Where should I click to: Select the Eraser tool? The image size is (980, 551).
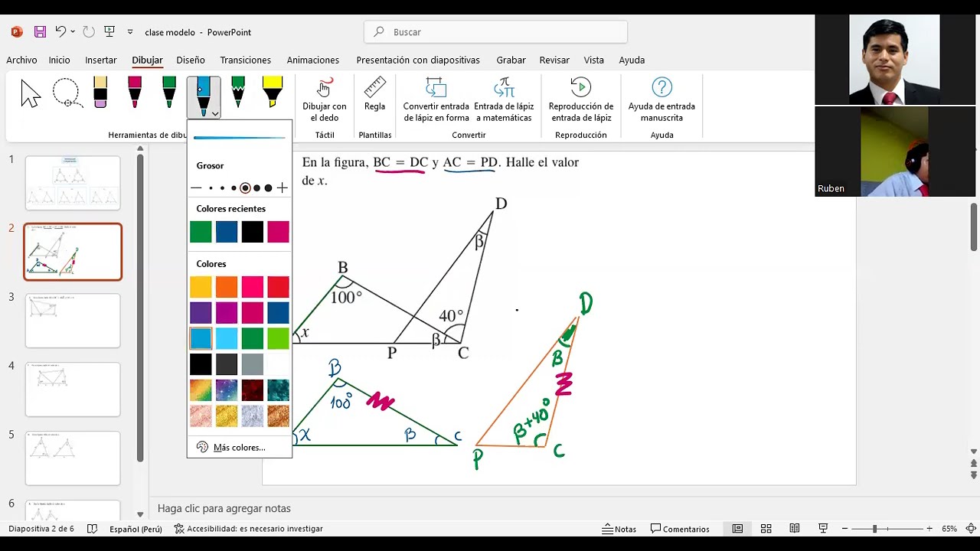click(x=100, y=92)
